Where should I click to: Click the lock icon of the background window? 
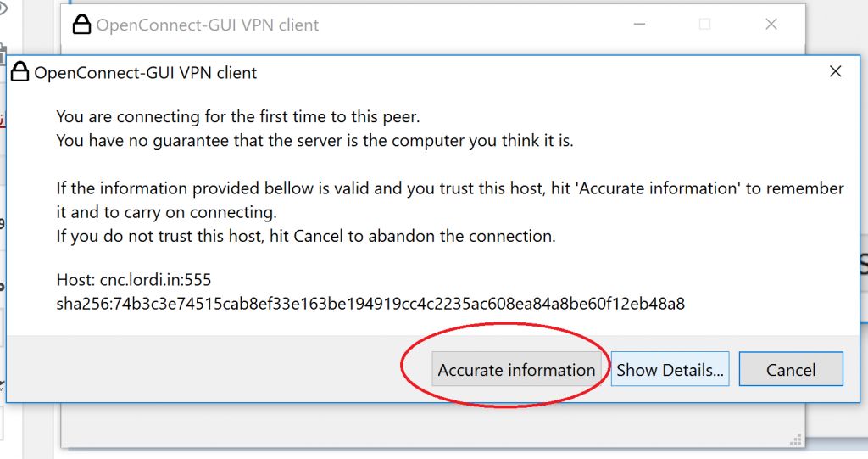click(x=81, y=25)
